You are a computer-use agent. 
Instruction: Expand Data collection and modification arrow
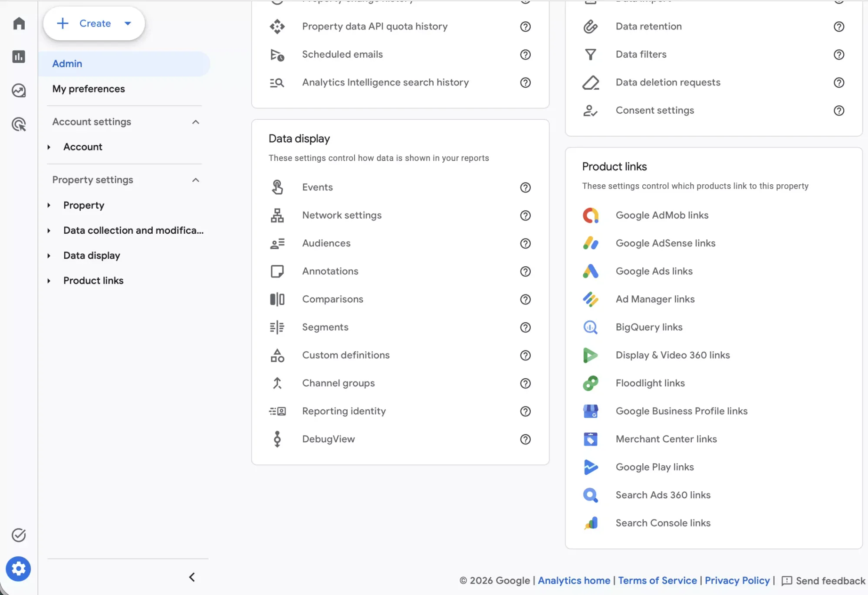(49, 231)
